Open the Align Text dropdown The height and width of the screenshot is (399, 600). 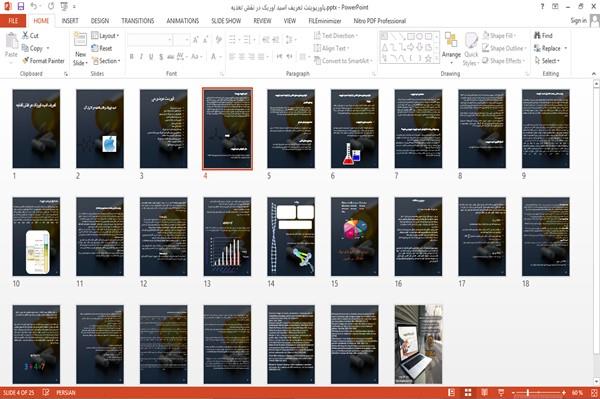pyautogui.click(x=331, y=48)
